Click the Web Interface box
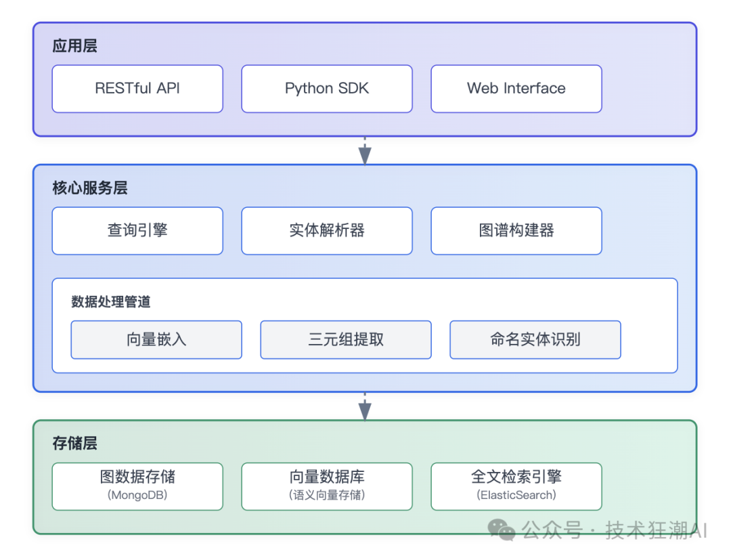The image size is (731, 560). (x=516, y=89)
